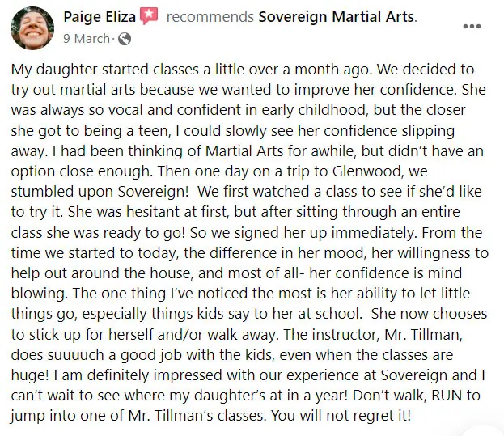Click the red star recommendation badge

pos(149,16)
